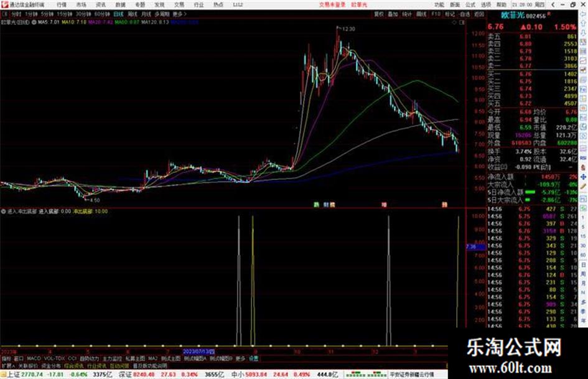Expand 更多 period options
This screenshot has width=588, height=379.
pyautogui.click(x=179, y=14)
